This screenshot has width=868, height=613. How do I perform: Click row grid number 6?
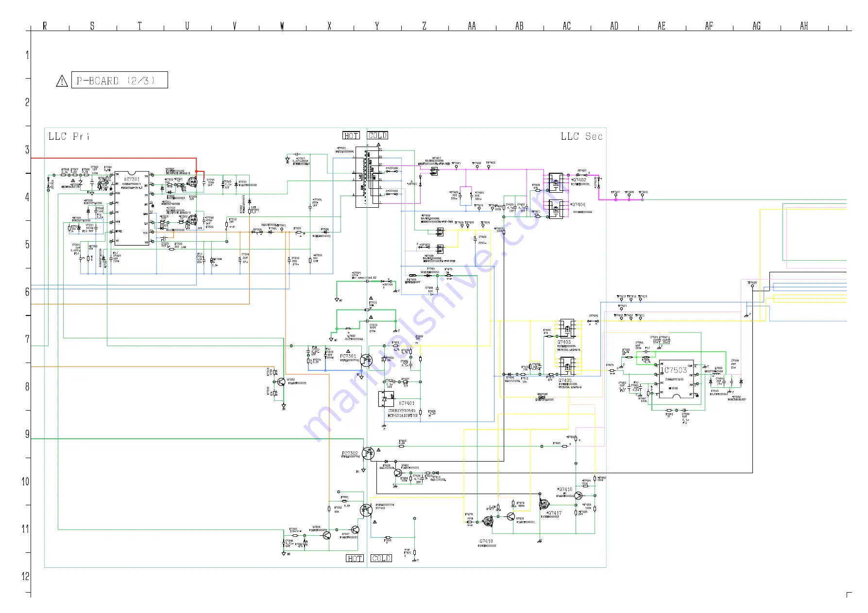(x=27, y=292)
